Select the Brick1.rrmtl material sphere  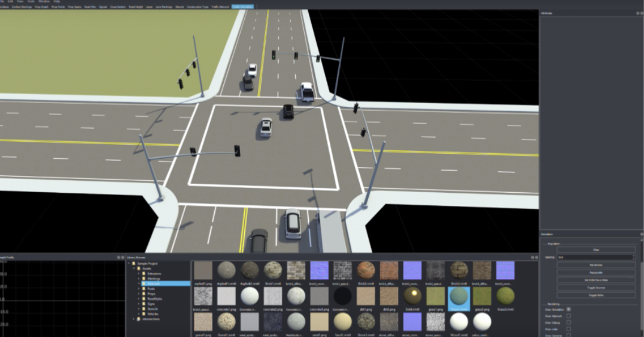[273, 271]
